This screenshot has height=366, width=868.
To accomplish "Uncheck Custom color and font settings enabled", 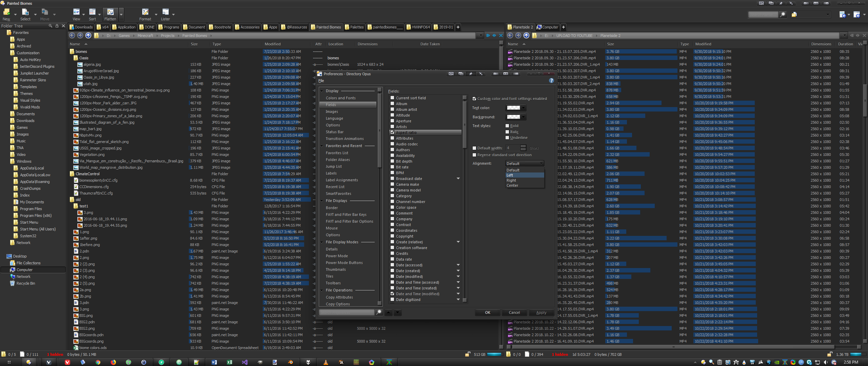I will point(475,99).
